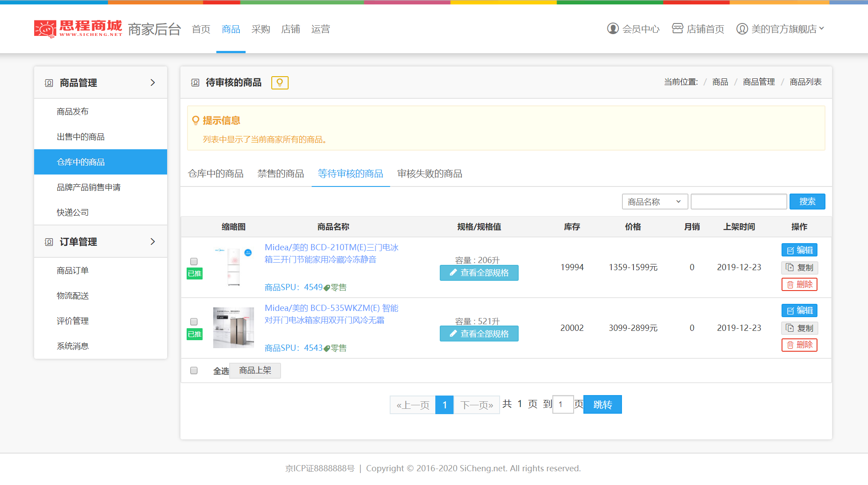Copy the BCD-535WKZM product
The width and height of the screenshot is (868, 485).
coord(799,328)
